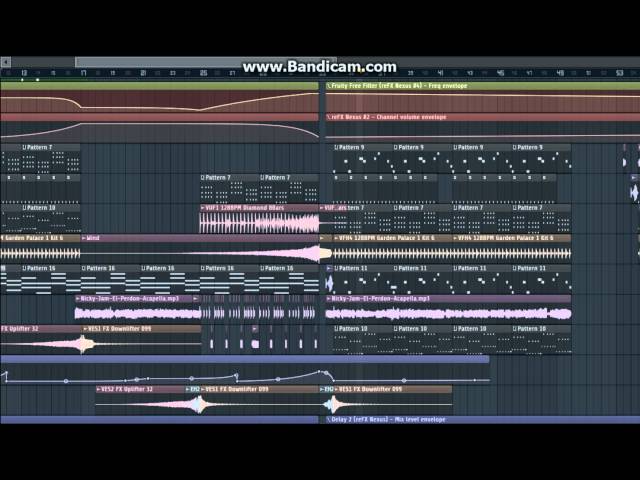The height and width of the screenshot is (480, 640).
Task: Open the Delay 2 Mix level envelope clip menu icon
Action: [x=329, y=420]
